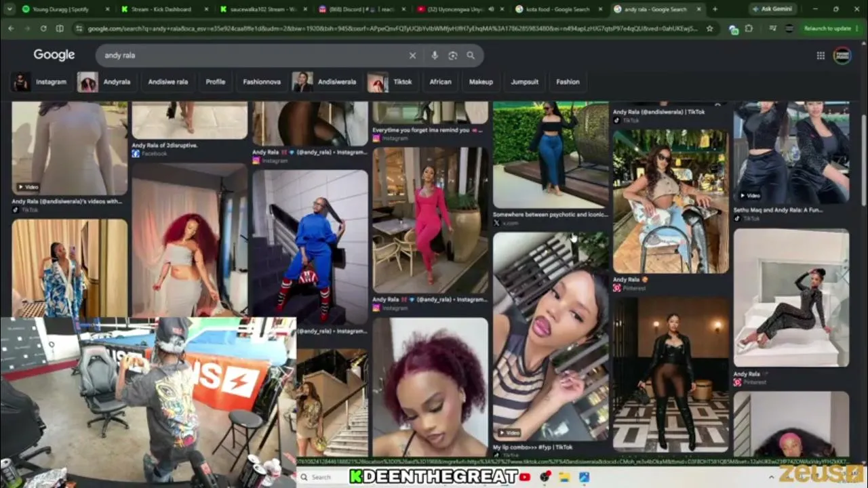Open the Google account avatar menu
Image resolution: width=868 pixels, height=488 pixels.
pos(842,56)
